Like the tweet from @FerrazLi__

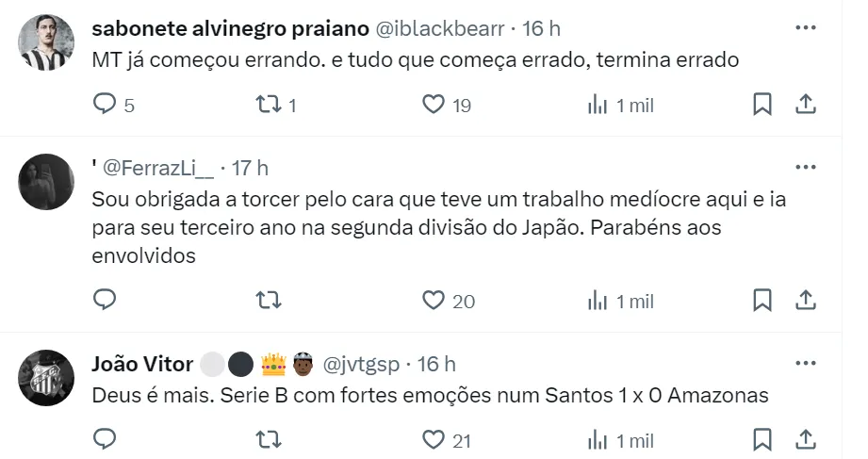click(x=434, y=301)
